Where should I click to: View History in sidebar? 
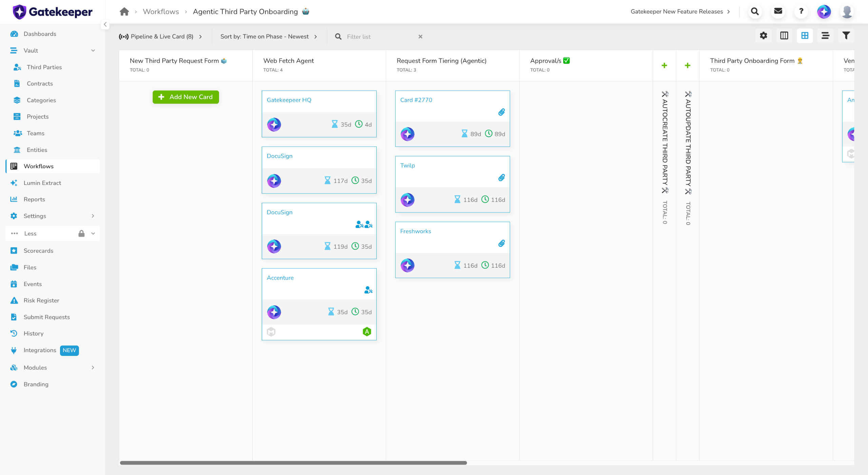click(x=53, y=334)
